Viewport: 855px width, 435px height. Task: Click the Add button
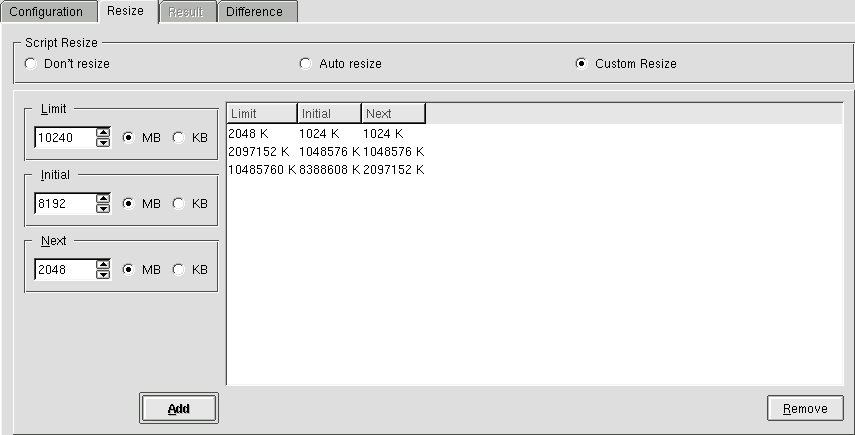point(178,408)
